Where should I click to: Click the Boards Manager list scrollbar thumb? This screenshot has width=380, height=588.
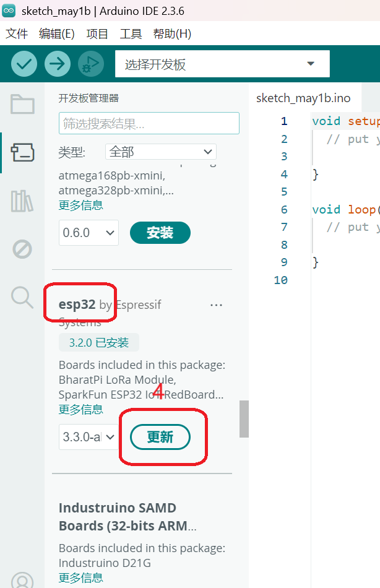point(244,419)
